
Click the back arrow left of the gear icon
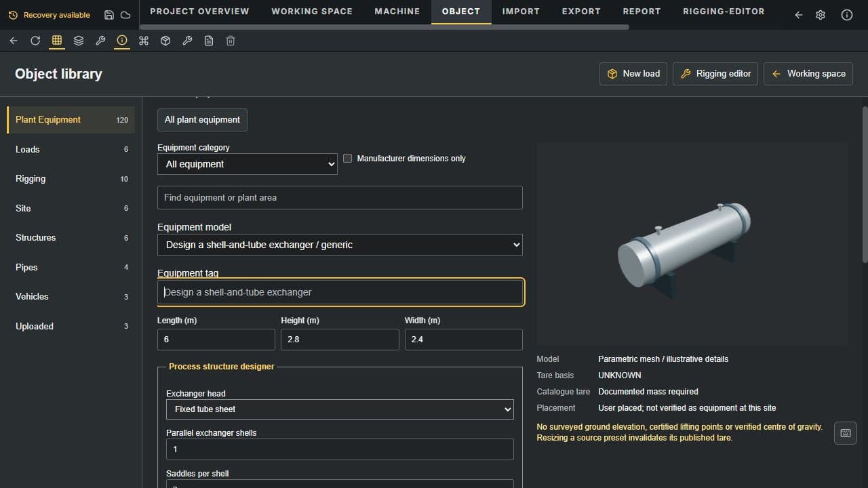[799, 15]
